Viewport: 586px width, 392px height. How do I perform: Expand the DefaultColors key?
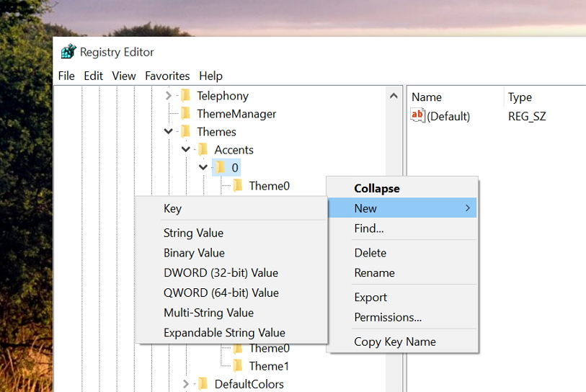tap(186, 384)
